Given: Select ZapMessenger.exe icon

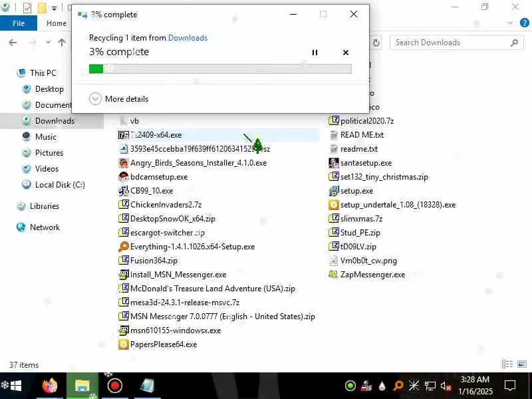Looking at the screenshot, I should [334, 275].
